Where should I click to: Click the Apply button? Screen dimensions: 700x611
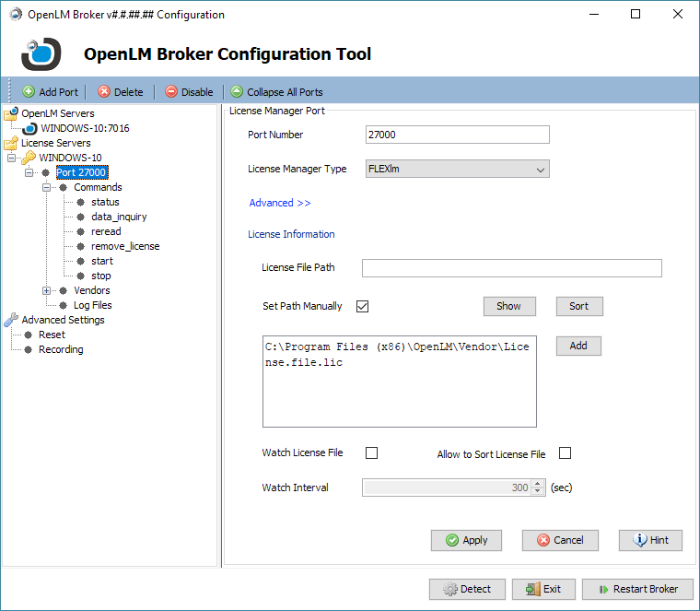coord(466,540)
